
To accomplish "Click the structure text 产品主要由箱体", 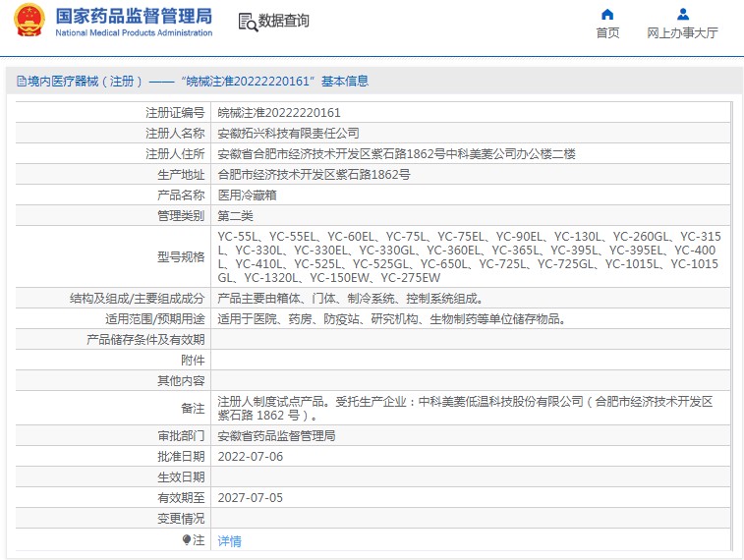I will click(x=350, y=299).
